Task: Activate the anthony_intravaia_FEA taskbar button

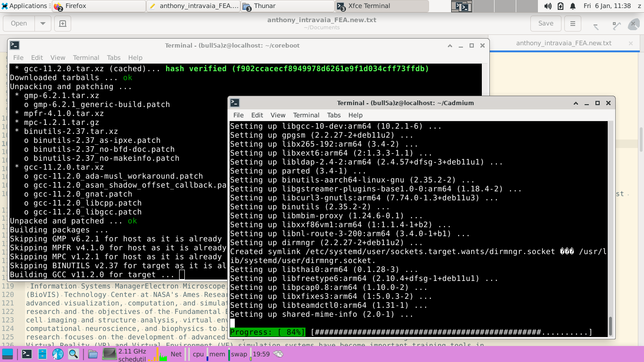Action: pyautogui.click(x=193, y=6)
